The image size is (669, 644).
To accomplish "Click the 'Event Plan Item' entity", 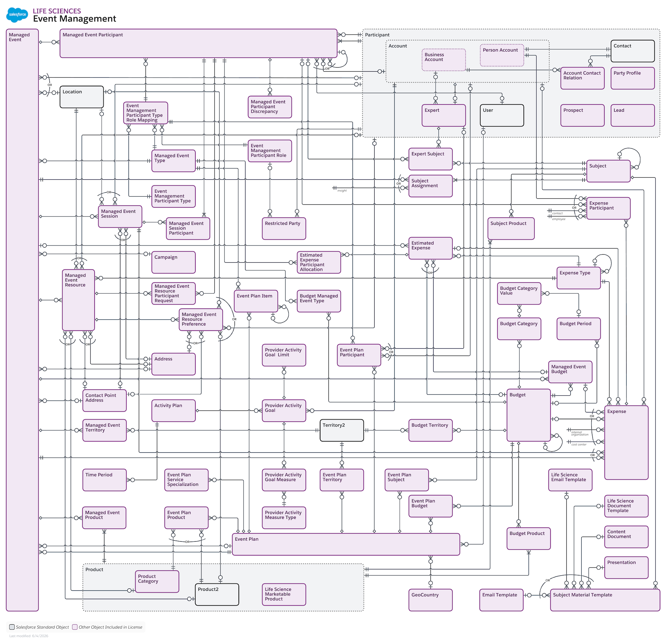I will [256, 301].
